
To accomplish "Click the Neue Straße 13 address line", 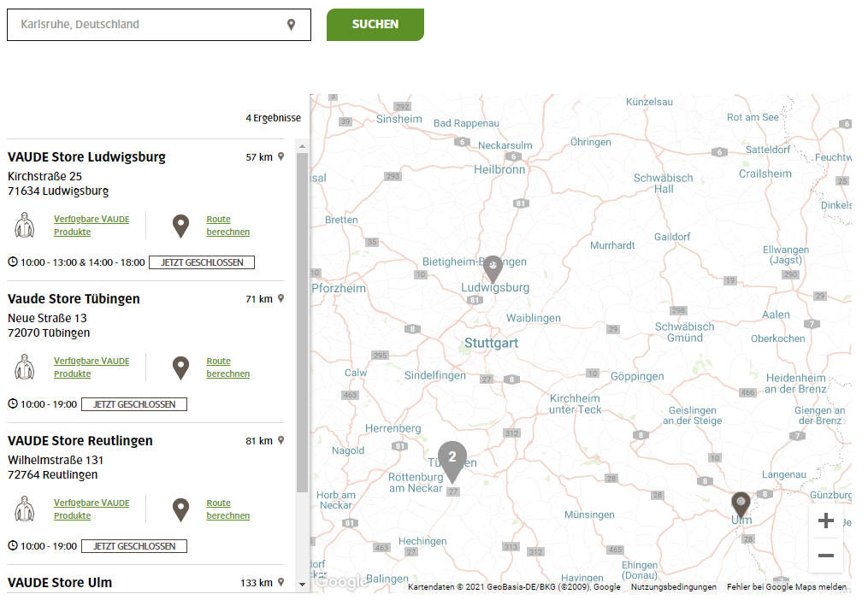I will (x=48, y=318).
